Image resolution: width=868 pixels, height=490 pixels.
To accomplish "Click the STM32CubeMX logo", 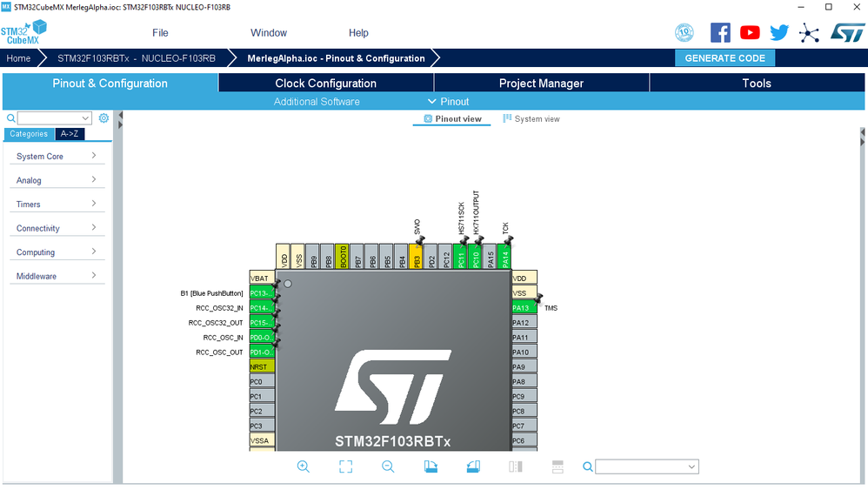I will coord(23,32).
